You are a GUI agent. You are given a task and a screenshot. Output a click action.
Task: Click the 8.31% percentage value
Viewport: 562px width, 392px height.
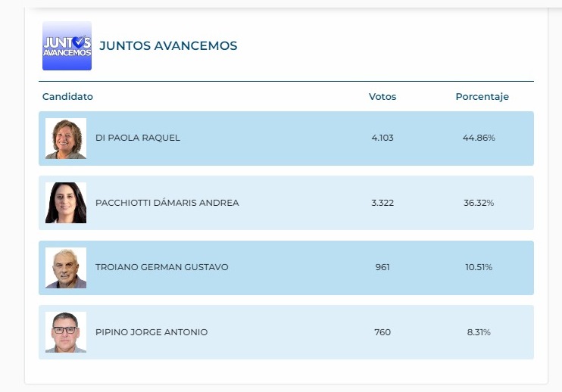click(479, 332)
